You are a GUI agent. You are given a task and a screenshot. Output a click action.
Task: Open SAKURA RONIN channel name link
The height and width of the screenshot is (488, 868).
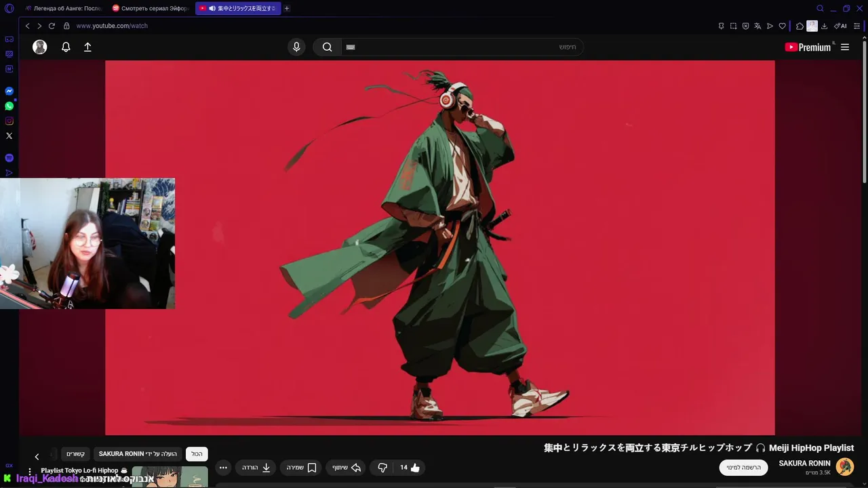point(804,464)
